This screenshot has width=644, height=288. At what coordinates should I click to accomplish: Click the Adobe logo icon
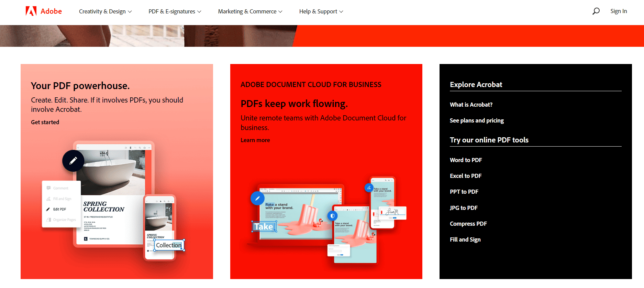point(31,11)
